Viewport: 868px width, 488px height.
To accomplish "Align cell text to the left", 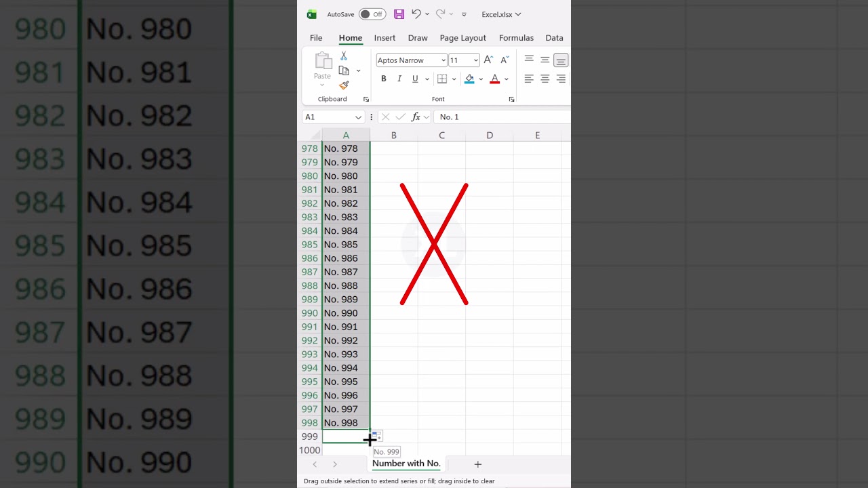I will pyautogui.click(x=529, y=79).
